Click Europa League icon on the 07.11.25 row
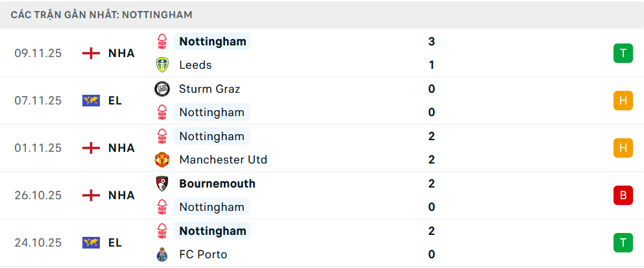The height and width of the screenshot is (268, 644). (91, 101)
